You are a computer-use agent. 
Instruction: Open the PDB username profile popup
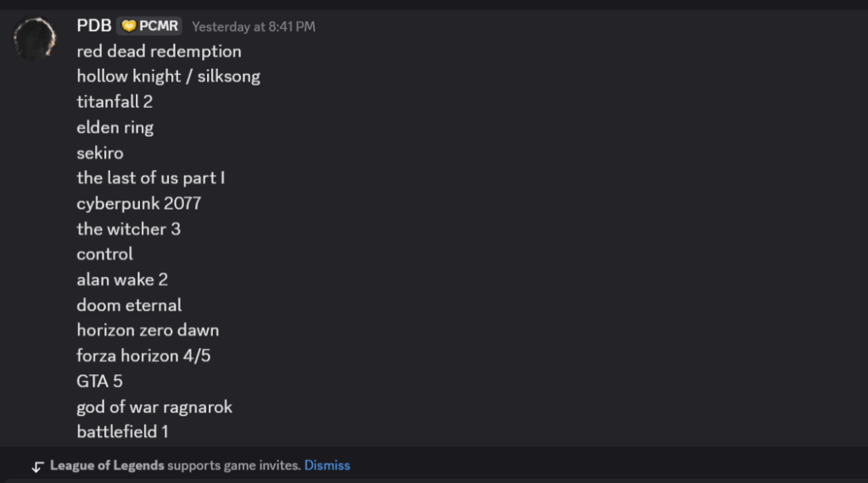coord(94,26)
